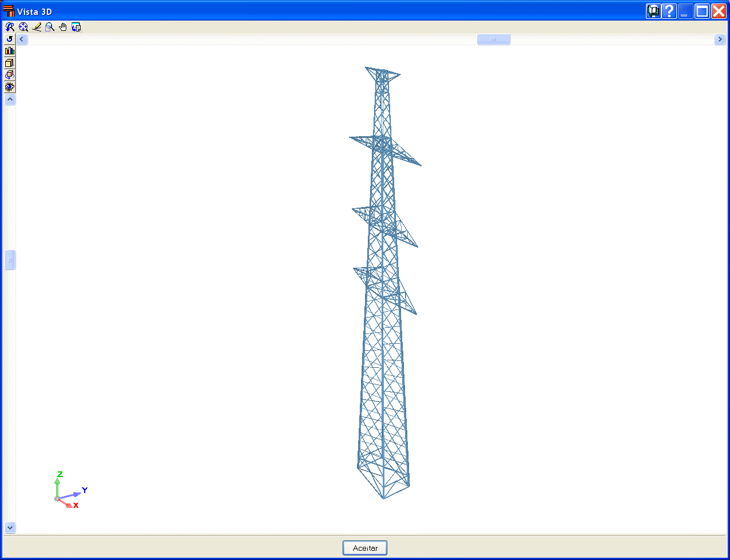The image size is (730, 560).
Task: Click the Vista 3D app icon in title bar
Action: coord(9,11)
